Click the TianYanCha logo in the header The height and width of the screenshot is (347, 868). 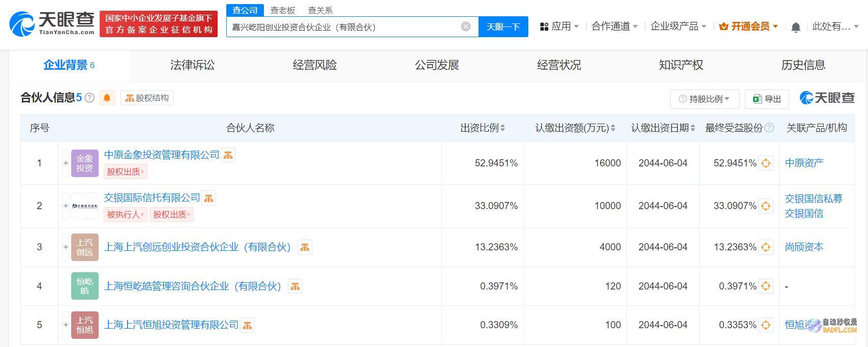[52, 24]
